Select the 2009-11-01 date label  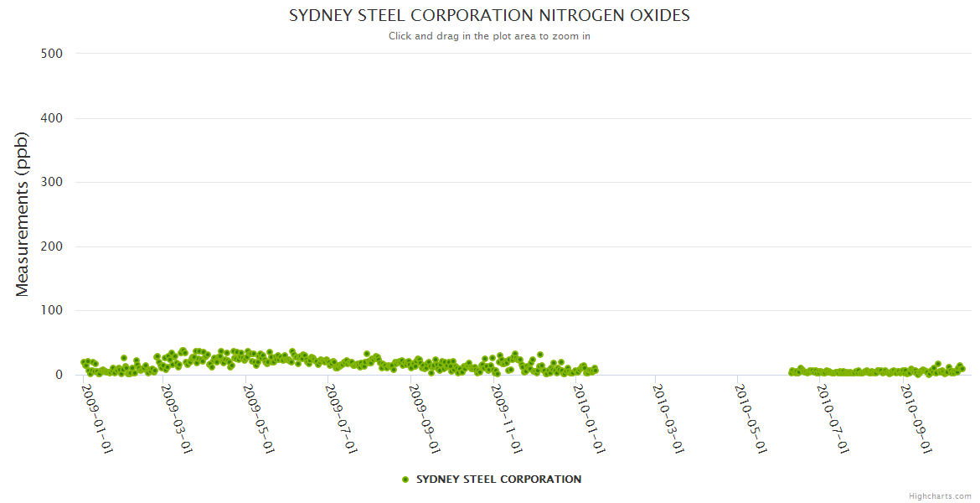pos(507,418)
